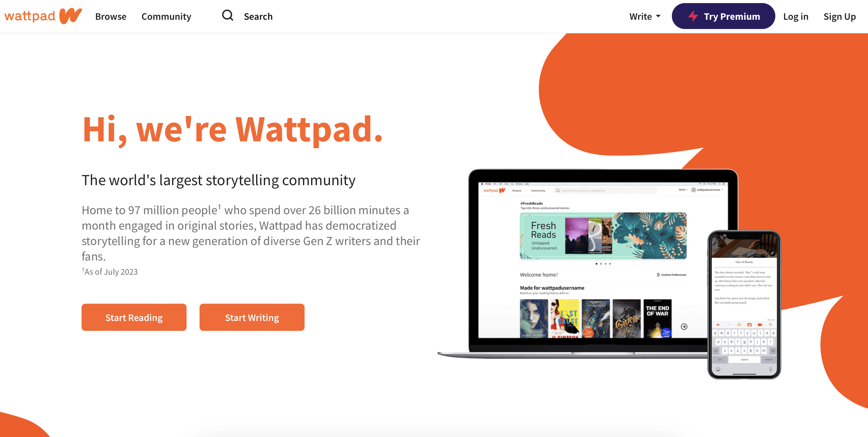Viewport: 868px width, 437px height.
Task: Open the Sign Up link
Action: pyautogui.click(x=839, y=16)
